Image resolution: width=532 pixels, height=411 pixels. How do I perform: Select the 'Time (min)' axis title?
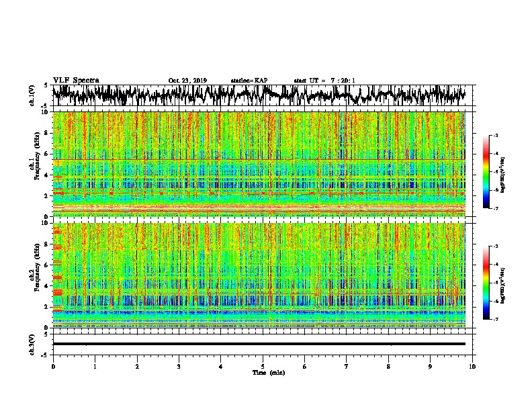pos(269,373)
